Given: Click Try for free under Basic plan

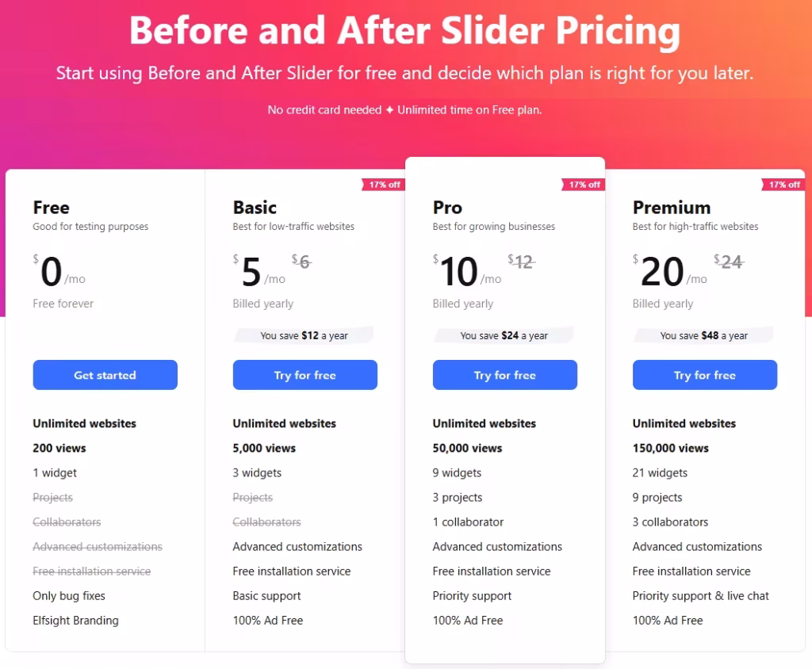Looking at the screenshot, I should click(304, 375).
